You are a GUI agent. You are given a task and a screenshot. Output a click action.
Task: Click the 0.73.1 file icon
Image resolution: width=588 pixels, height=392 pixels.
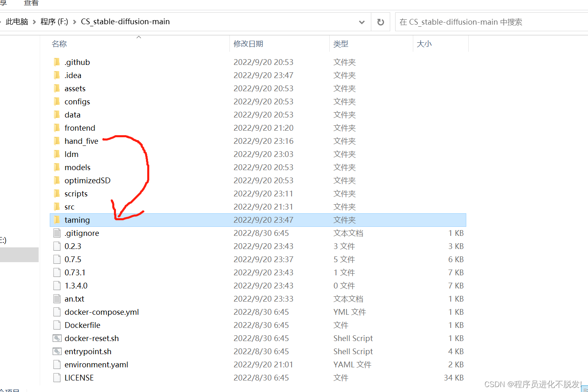[57, 272]
